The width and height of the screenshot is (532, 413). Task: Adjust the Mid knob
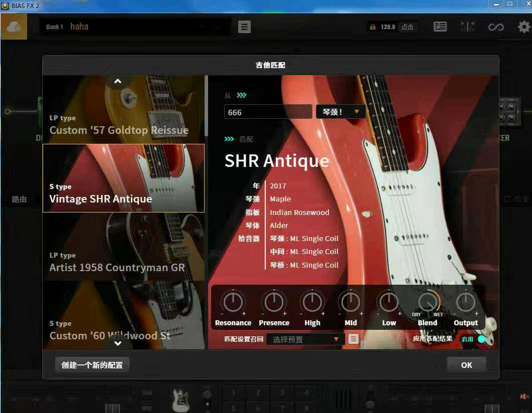350,302
